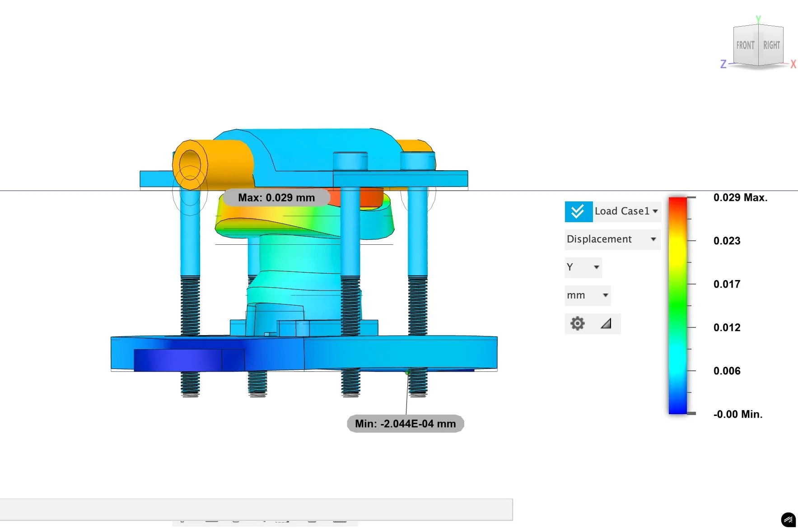The image size is (798, 532).
Task: Click the green Y axis label above view cube
Action: tap(759, 19)
